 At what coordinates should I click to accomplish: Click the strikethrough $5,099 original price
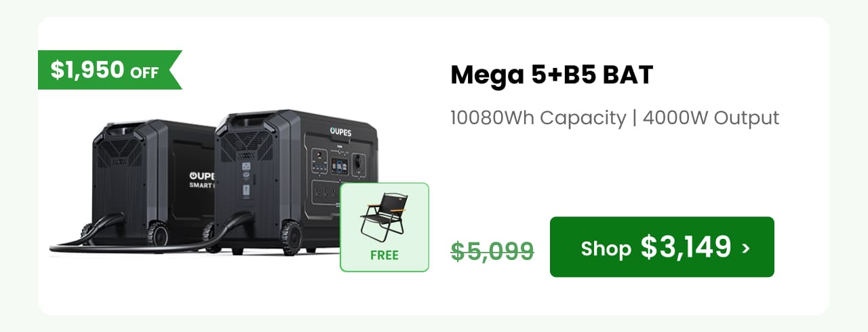pyautogui.click(x=493, y=251)
